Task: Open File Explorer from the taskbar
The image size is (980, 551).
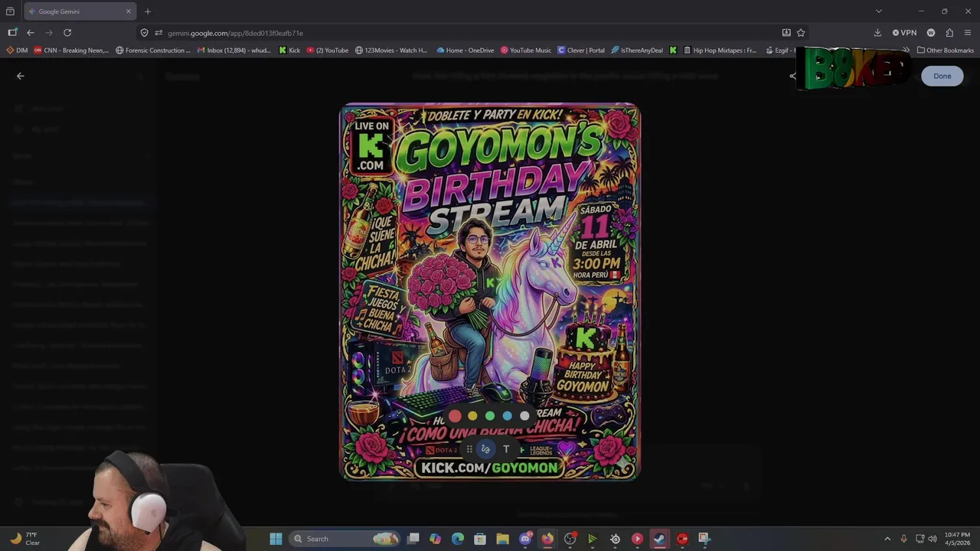Action: (x=502, y=539)
